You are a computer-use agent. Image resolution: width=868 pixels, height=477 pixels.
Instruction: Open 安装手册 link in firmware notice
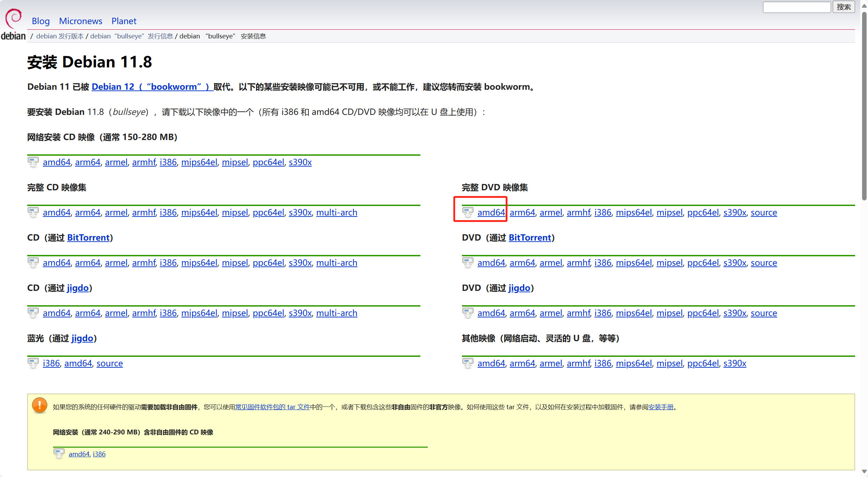(x=661, y=407)
